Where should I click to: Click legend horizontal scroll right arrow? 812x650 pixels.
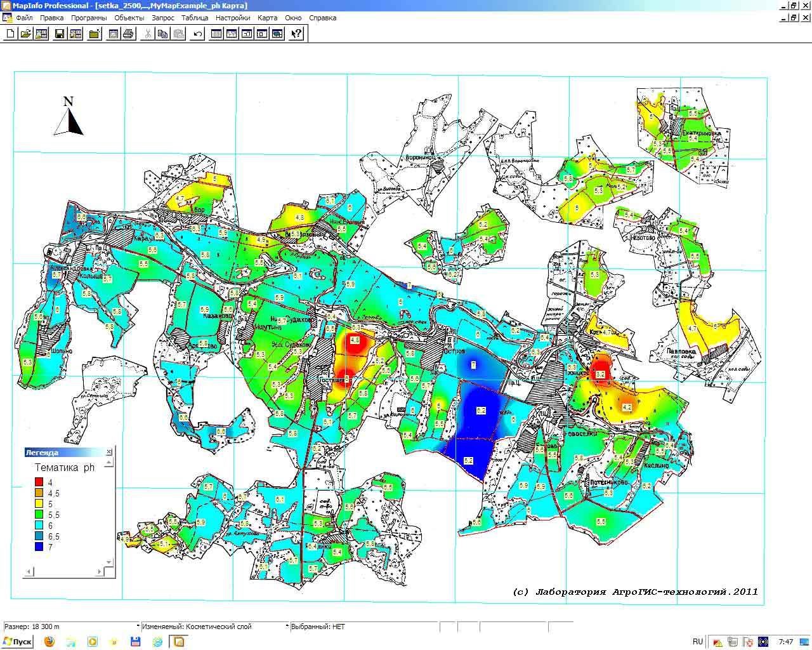click(100, 572)
